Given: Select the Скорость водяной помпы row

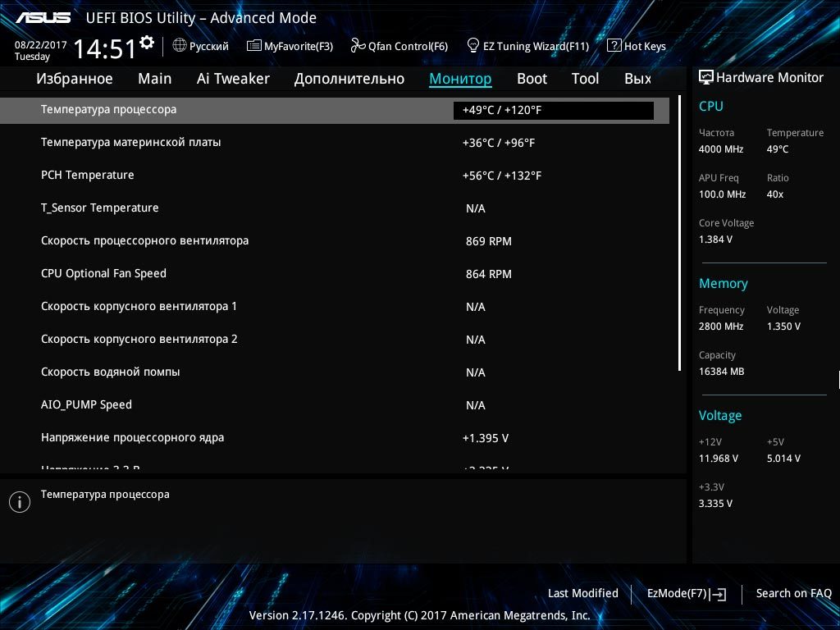Looking at the screenshot, I should 335,372.
